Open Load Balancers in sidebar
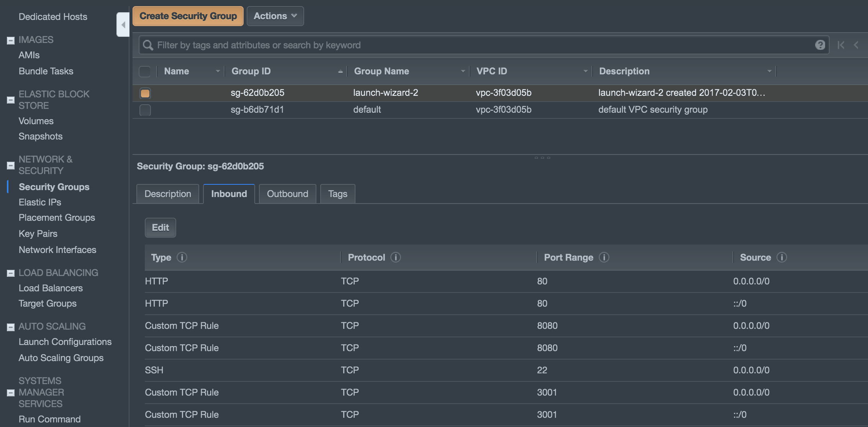The height and width of the screenshot is (427, 868). click(x=51, y=288)
